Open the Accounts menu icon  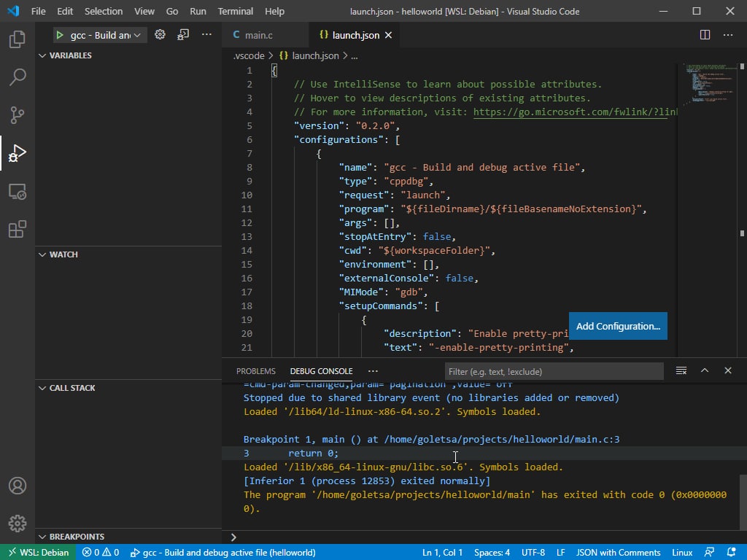(18, 486)
